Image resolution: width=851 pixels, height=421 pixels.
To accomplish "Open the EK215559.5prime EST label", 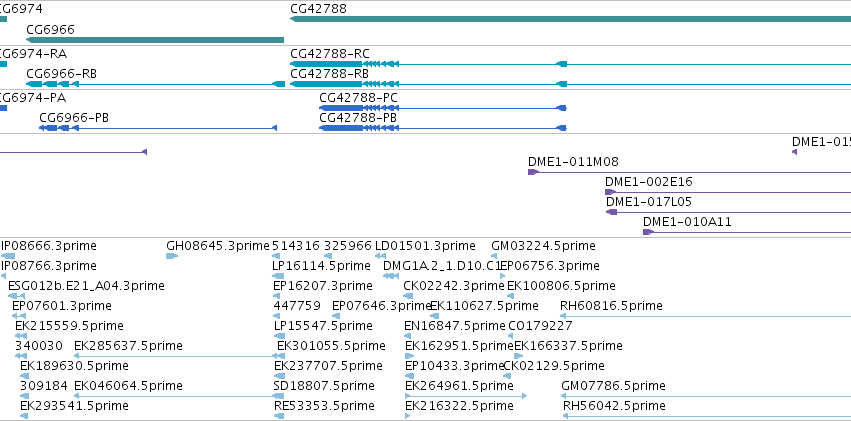I will coord(69,326).
